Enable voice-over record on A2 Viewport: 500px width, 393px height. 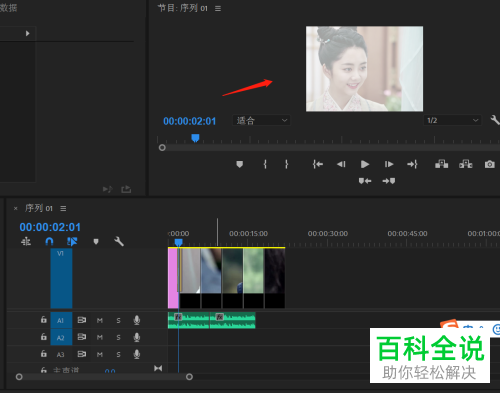click(137, 337)
